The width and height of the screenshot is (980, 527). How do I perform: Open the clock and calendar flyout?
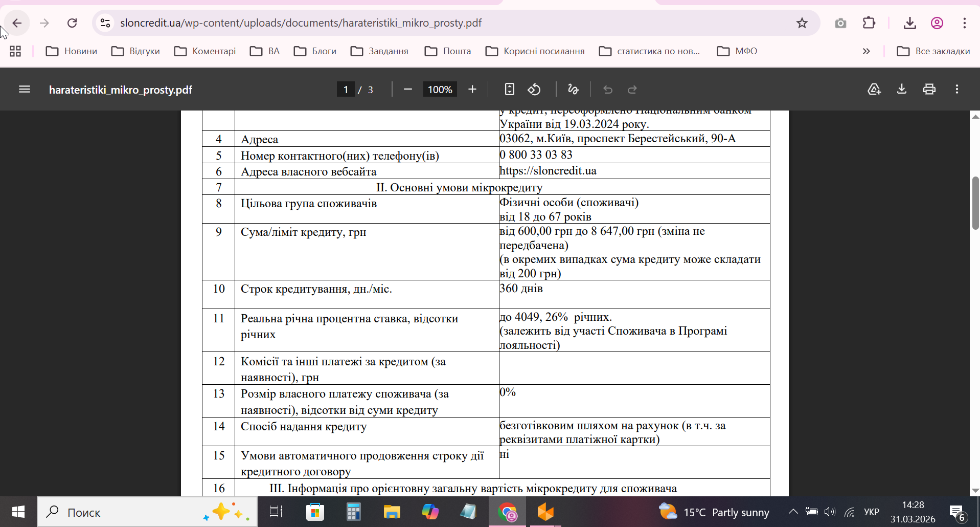[913, 512]
